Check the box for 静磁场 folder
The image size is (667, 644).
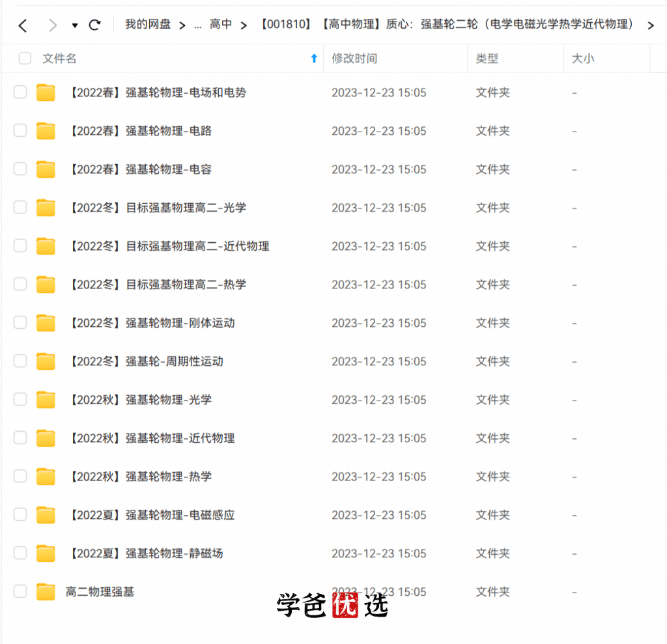pos(20,553)
